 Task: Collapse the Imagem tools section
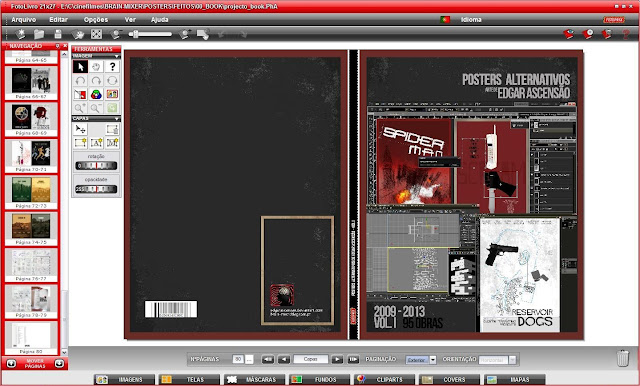pyautogui.click(x=117, y=56)
